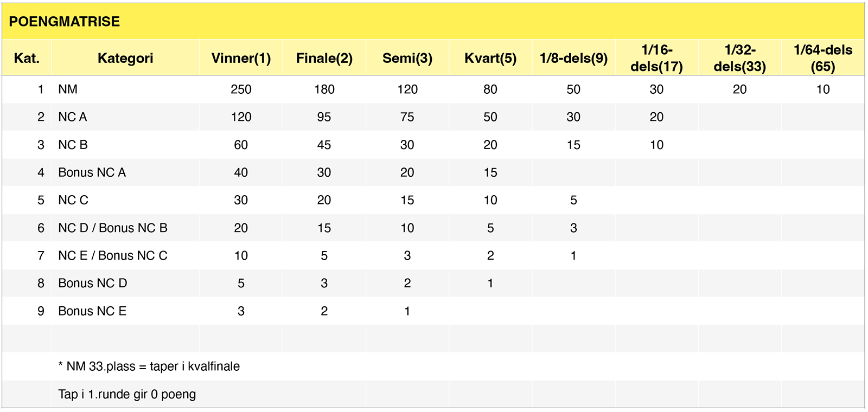This screenshot has width=868, height=412.
Task: Click the Bonus NC E row label
Action: click(92, 311)
